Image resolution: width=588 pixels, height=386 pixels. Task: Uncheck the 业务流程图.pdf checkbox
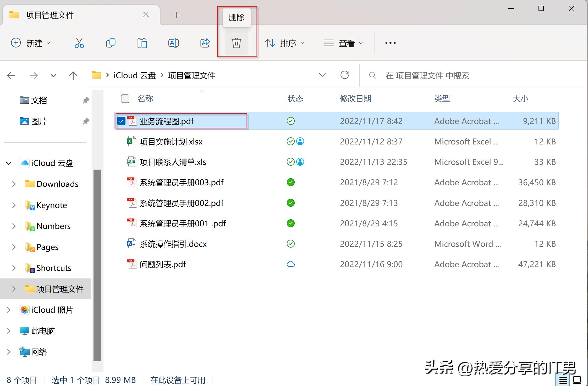pyautogui.click(x=122, y=121)
